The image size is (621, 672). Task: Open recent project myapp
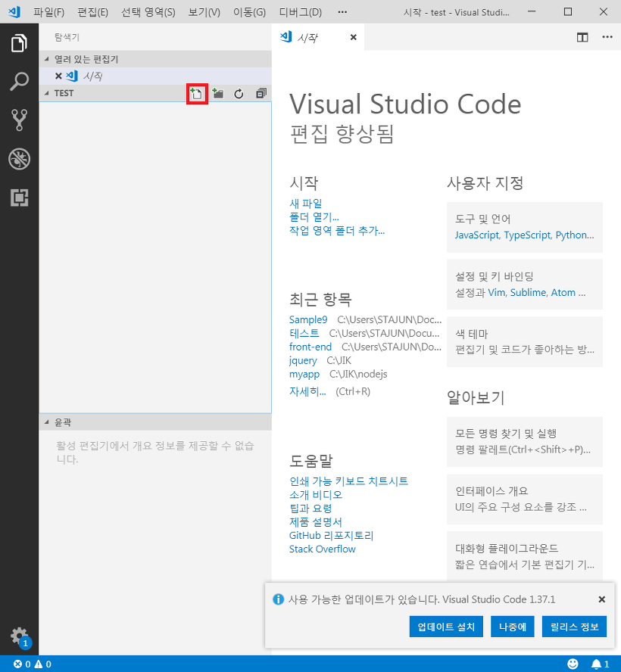click(304, 374)
